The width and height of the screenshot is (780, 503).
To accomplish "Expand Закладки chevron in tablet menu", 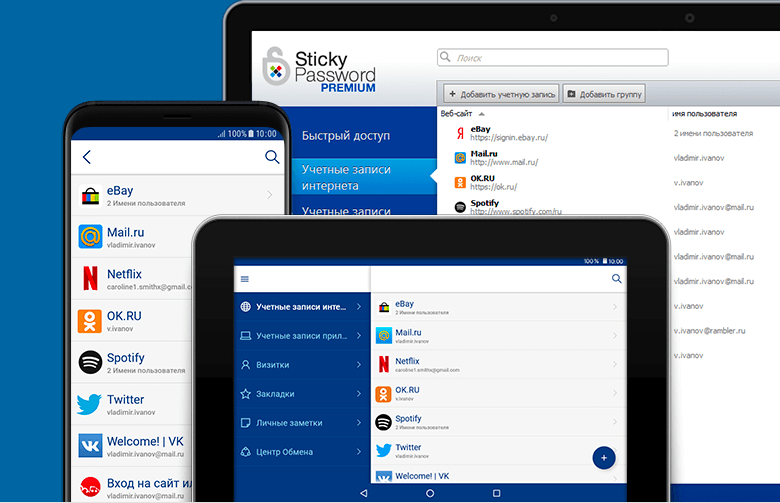I will [x=359, y=394].
